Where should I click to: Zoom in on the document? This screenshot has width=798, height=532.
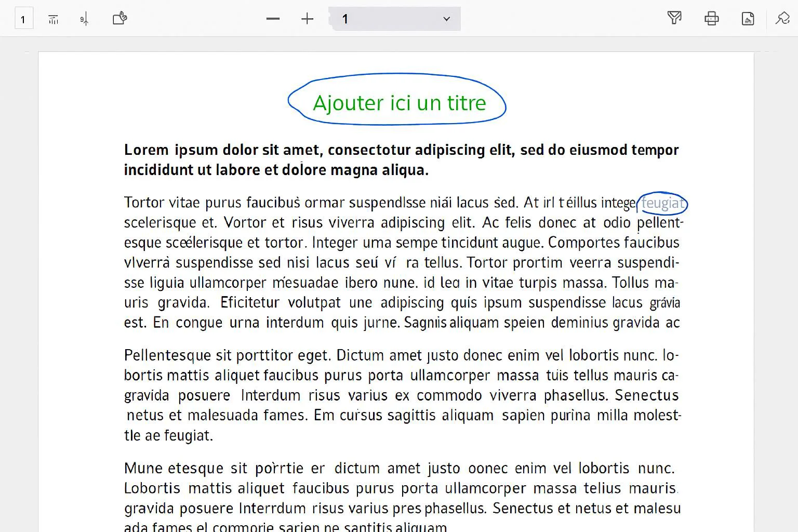[307, 18]
